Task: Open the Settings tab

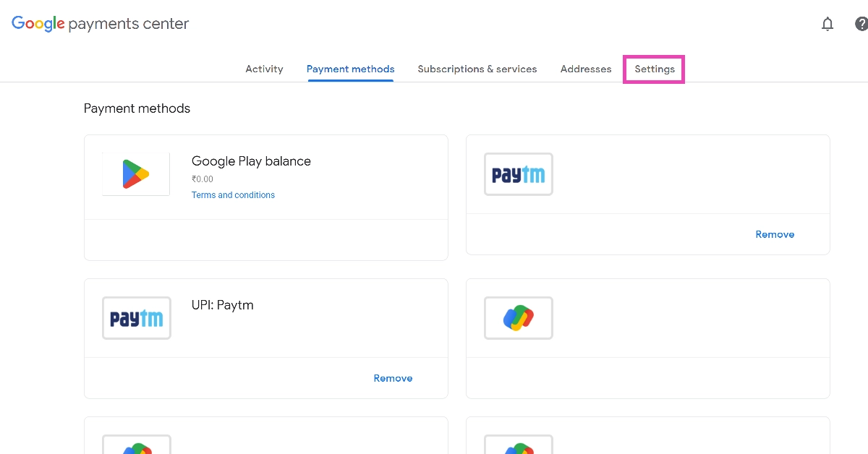Action: pos(655,69)
